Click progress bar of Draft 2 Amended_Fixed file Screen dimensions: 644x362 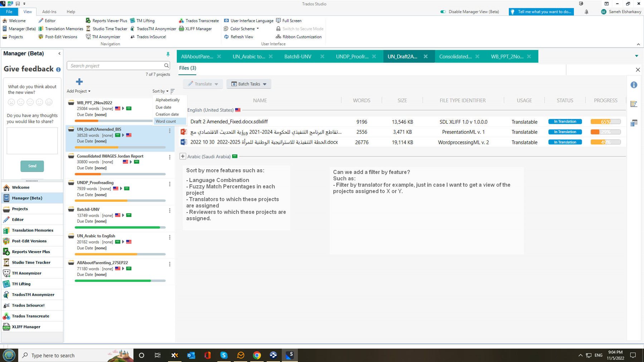605,122
